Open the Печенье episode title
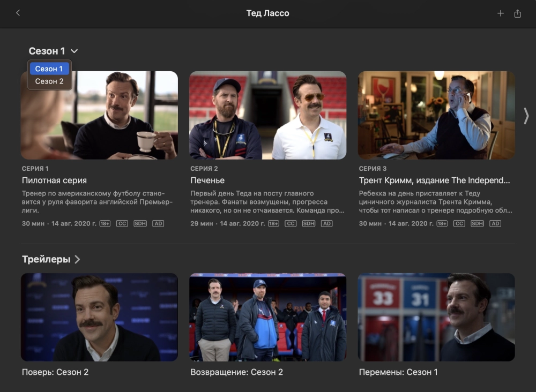 pyautogui.click(x=207, y=180)
